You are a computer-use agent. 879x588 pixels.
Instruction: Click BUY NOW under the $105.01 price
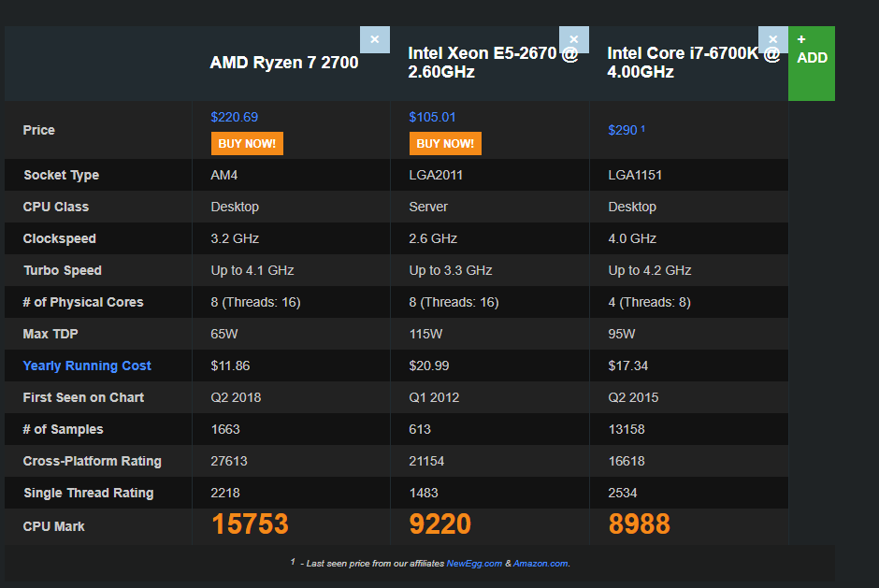(x=445, y=144)
